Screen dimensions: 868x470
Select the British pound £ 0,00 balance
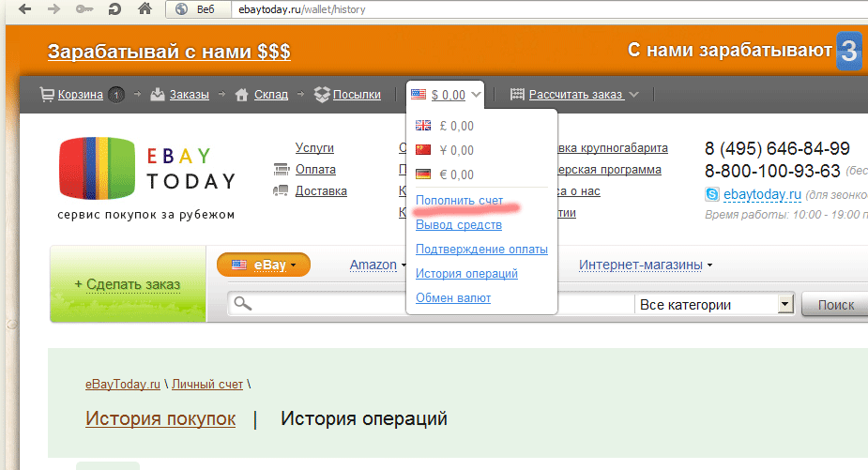tap(457, 126)
